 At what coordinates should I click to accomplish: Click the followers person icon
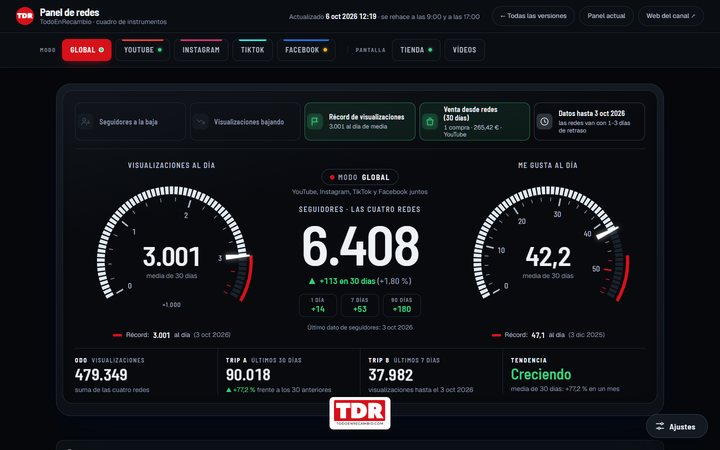86,122
